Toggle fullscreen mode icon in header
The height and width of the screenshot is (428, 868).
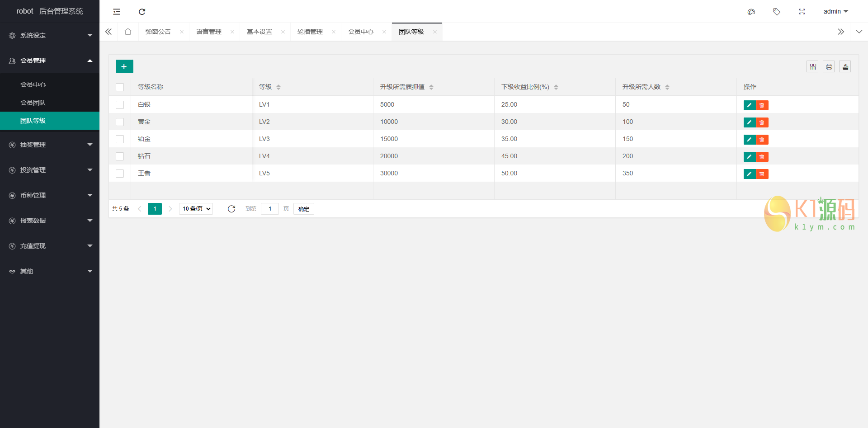802,12
